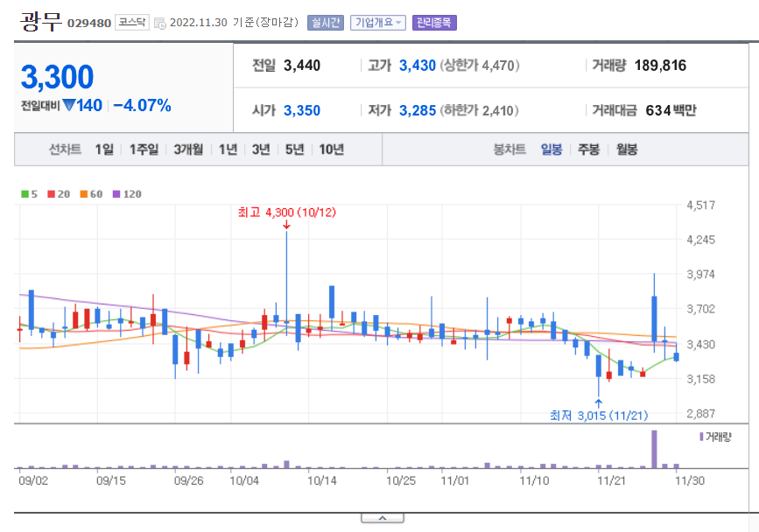Click the 09/15 date axis label
The image size is (759, 532).
pyautogui.click(x=111, y=480)
